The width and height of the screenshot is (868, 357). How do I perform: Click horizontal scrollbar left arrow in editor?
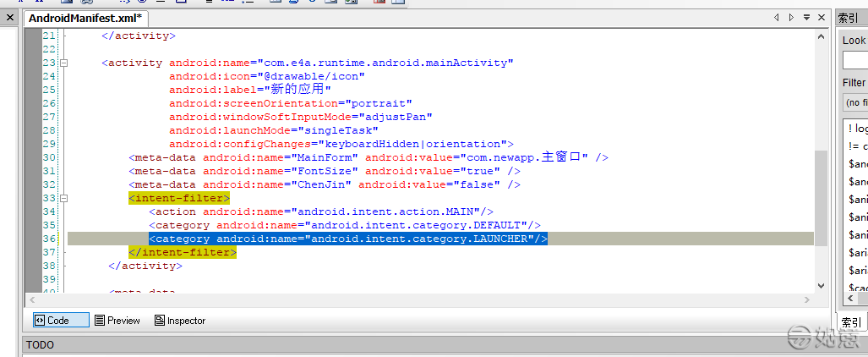(x=33, y=299)
